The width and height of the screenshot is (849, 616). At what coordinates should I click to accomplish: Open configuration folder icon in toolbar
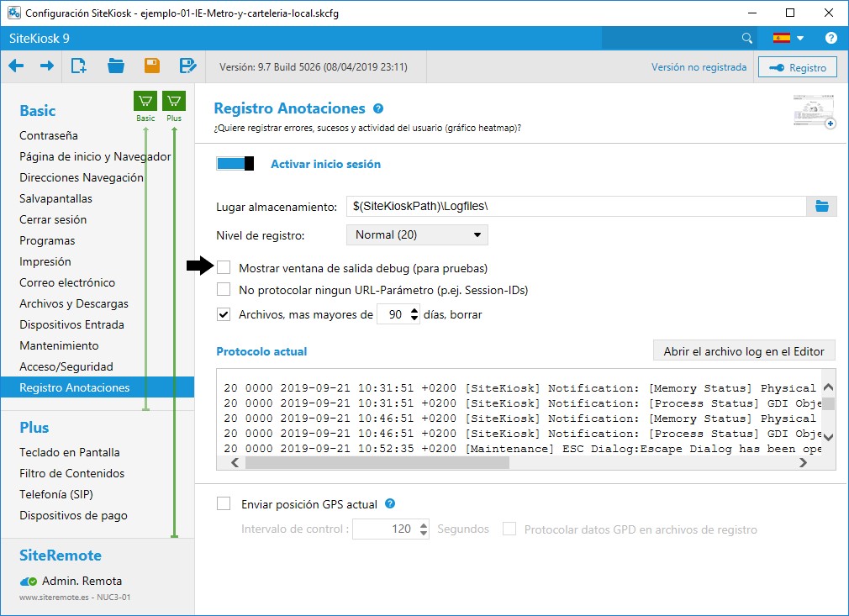(x=116, y=66)
